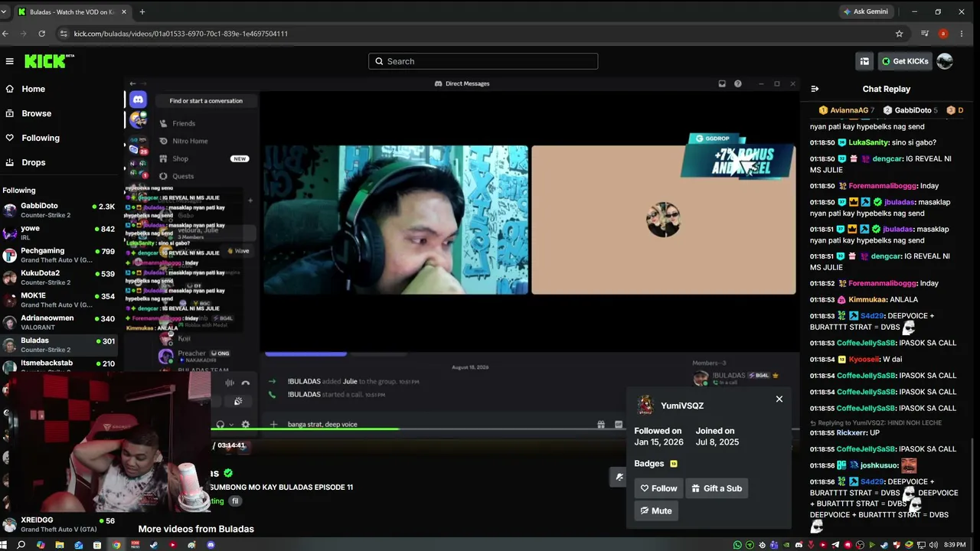Open MOK1E's channel in Following list

pyautogui.click(x=60, y=299)
